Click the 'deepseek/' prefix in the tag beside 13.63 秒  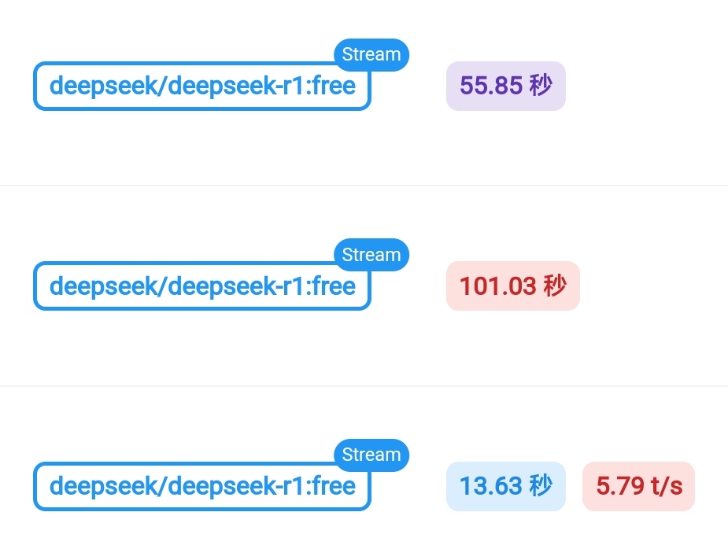coord(108,486)
